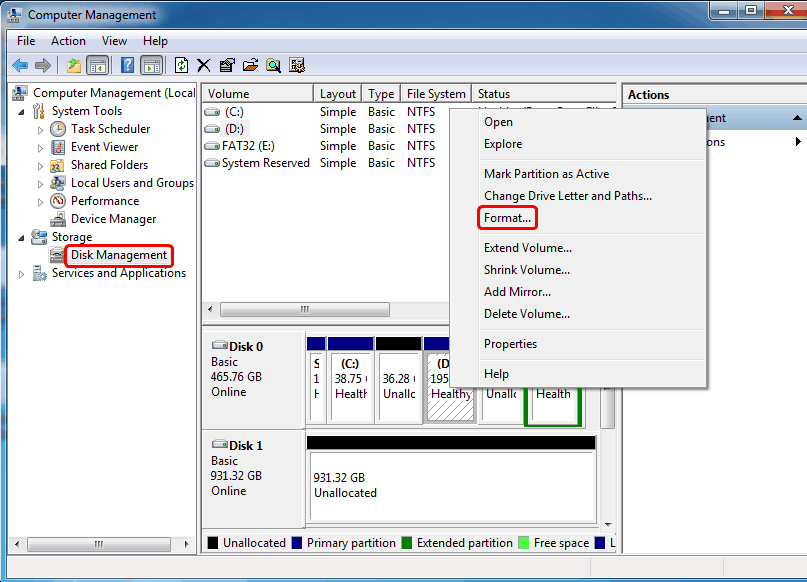Image resolution: width=807 pixels, height=582 pixels.
Task: Click the Shared Folders icon
Action: coord(57,165)
